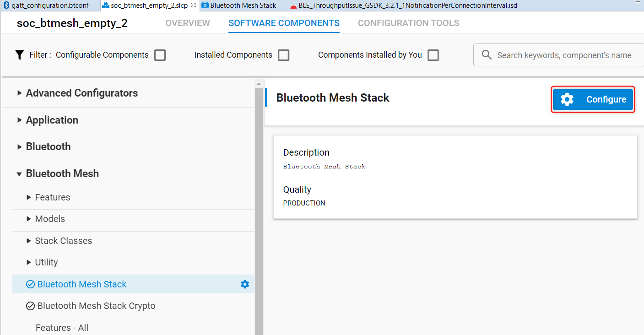The height and width of the screenshot is (335, 644).
Task: Select Bluetooth Mesh Stack Crypto component
Action: point(96,306)
